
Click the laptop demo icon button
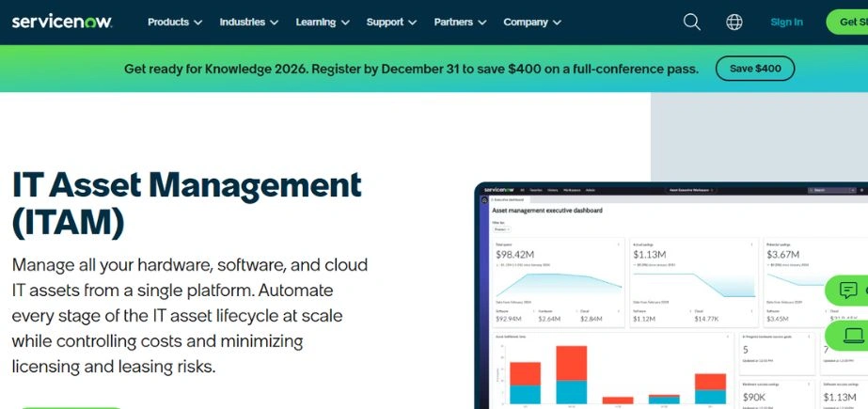pos(847,335)
